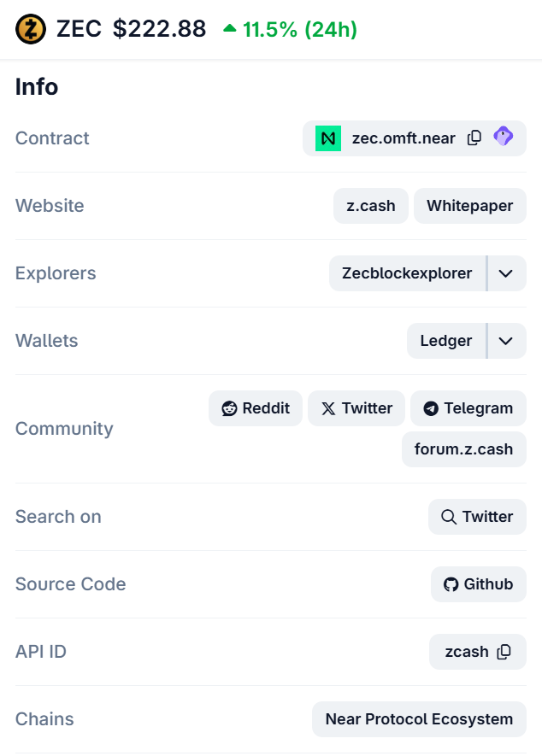This screenshot has width=542, height=756.
Task: Expand the Explorers dropdown arrow
Action: (x=506, y=273)
